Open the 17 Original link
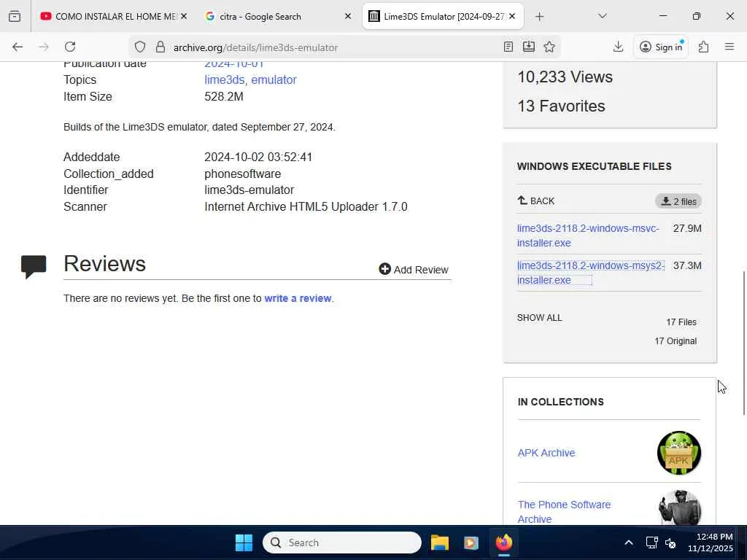Viewport: 747px width, 560px height. pyautogui.click(x=676, y=341)
